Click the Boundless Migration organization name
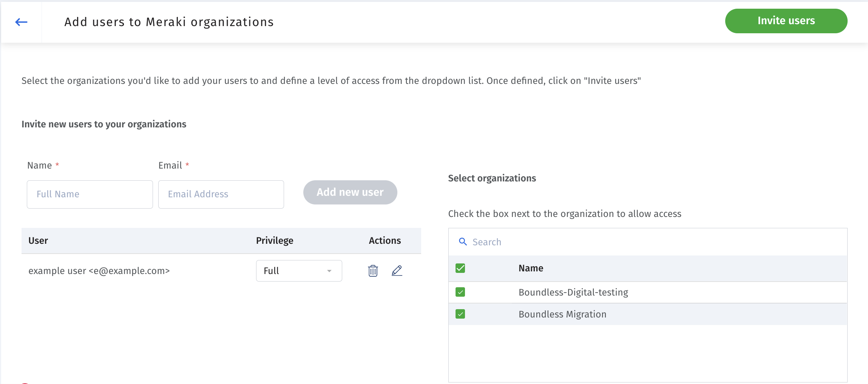Image resolution: width=868 pixels, height=384 pixels. point(562,314)
